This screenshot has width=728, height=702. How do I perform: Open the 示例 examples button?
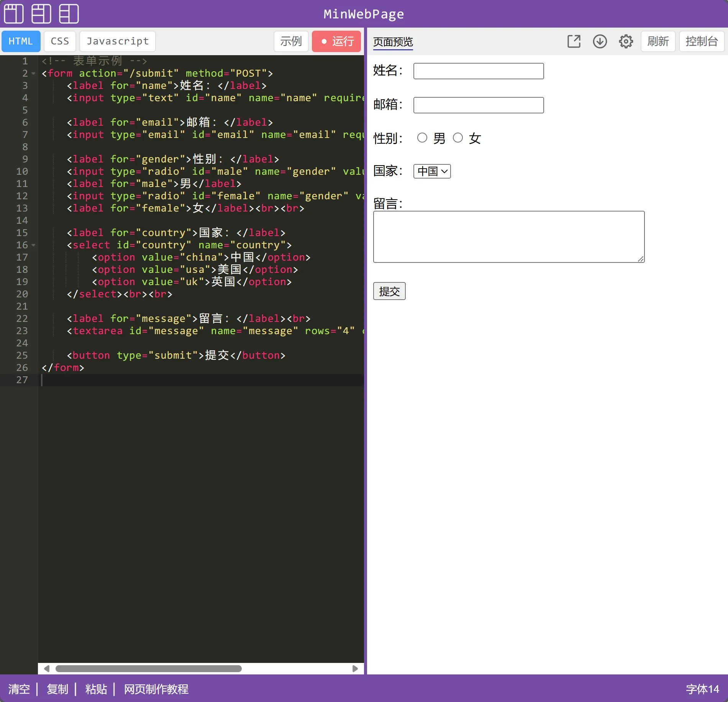click(x=291, y=41)
